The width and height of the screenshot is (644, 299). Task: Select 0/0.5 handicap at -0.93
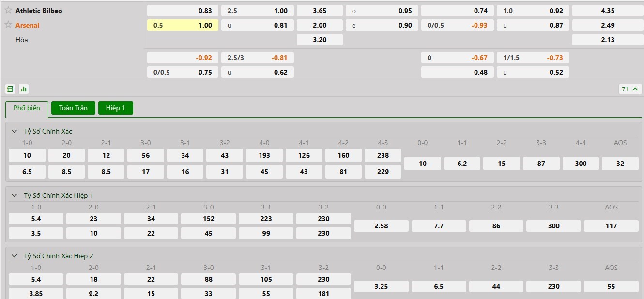[458, 25]
